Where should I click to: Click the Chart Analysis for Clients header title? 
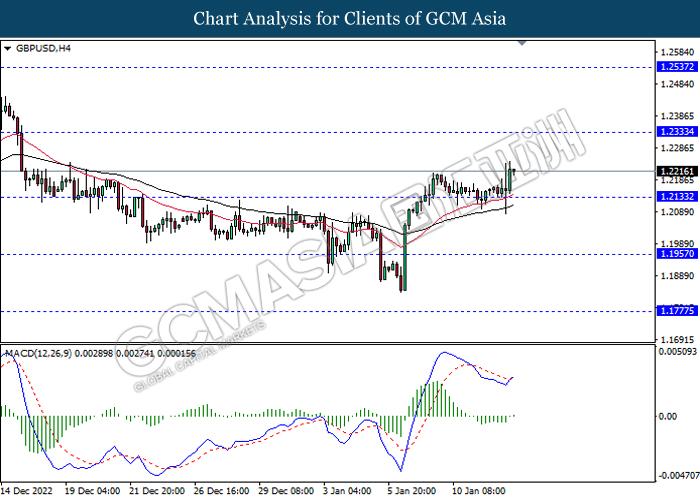[x=350, y=19]
